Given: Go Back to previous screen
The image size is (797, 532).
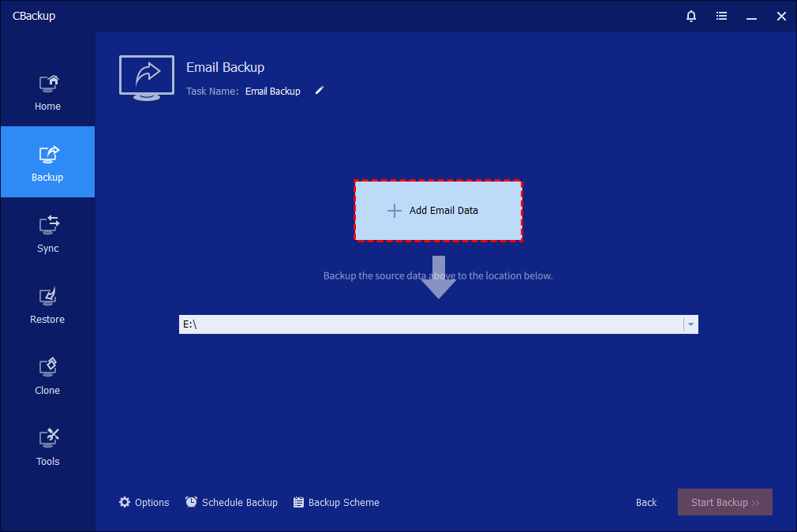Looking at the screenshot, I should tap(646, 502).
